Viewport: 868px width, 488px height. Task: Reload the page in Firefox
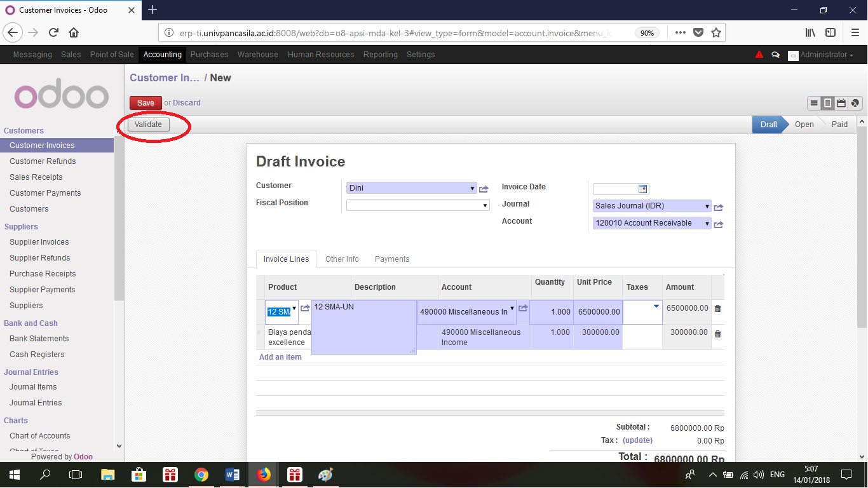(53, 32)
